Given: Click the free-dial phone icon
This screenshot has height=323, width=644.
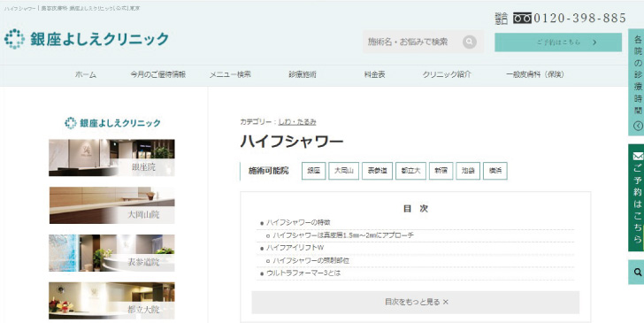Looking at the screenshot, I should coord(522,18).
